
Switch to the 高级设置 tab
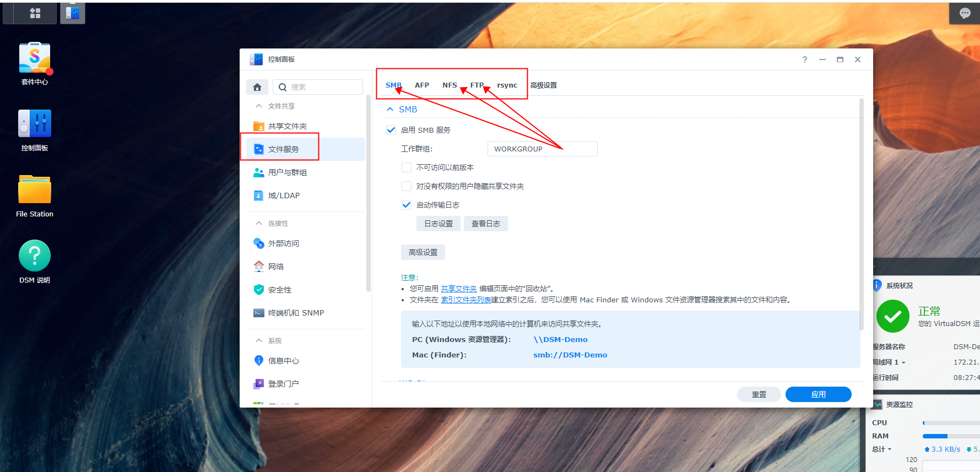click(x=544, y=85)
